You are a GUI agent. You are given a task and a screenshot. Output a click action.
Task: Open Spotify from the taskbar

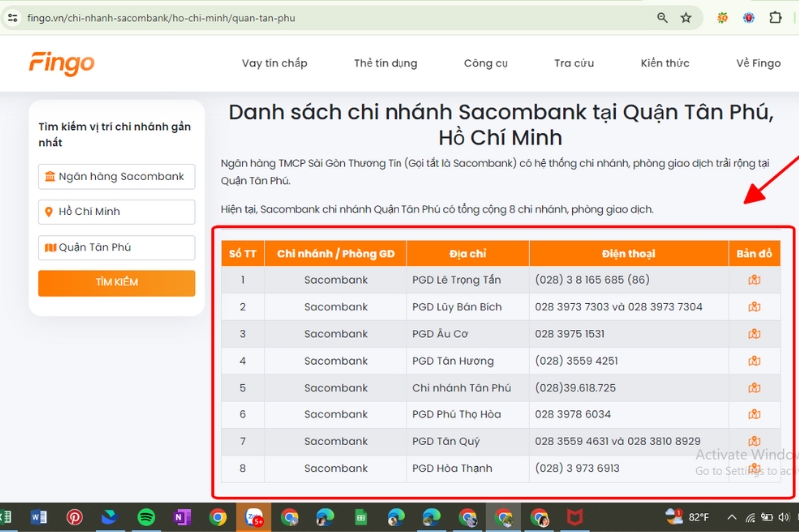[146, 518]
